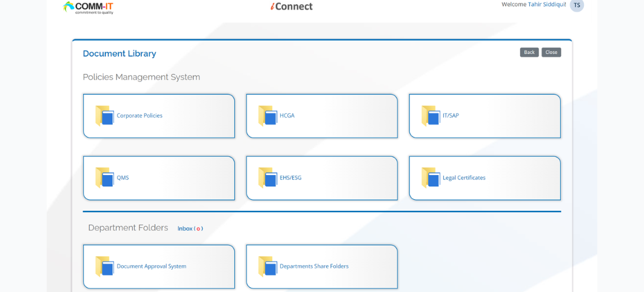Open the EHS/ESG folder icon
The width and height of the screenshot is (644, 292).
click(267, 178)
